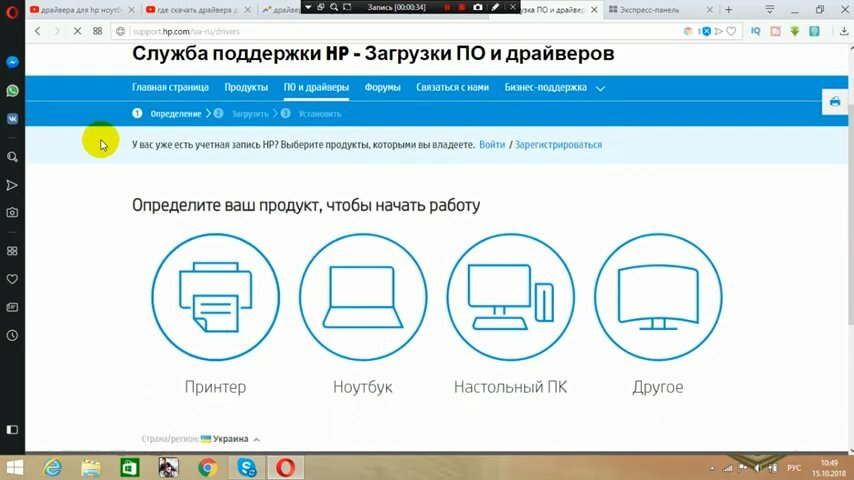This screenshot has height=480, width=854.
Task: Open Windows Store from the taskbar
Action: [x=130, y=467]
